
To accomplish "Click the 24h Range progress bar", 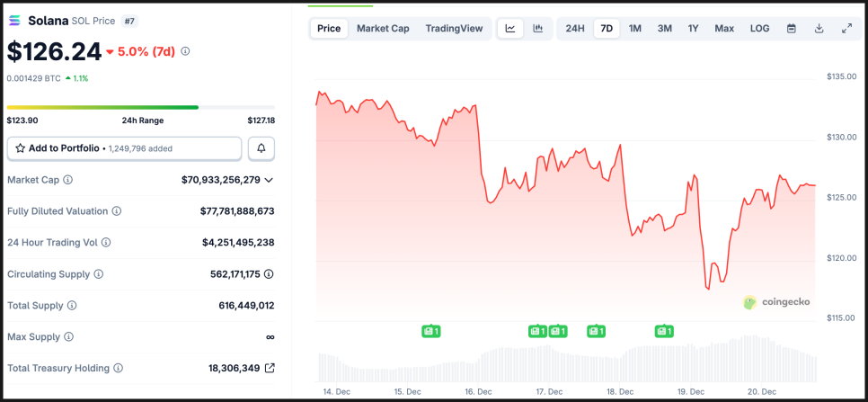I will [140, 107].
